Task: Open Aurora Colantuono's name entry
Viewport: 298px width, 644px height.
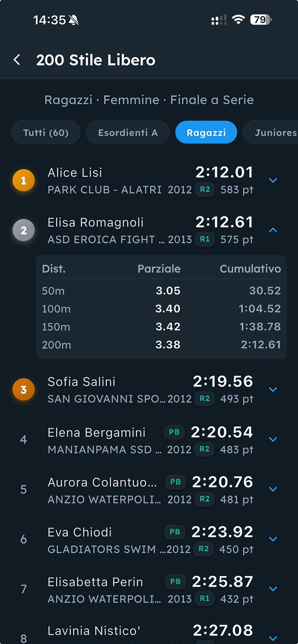Action: coord(102,482)
